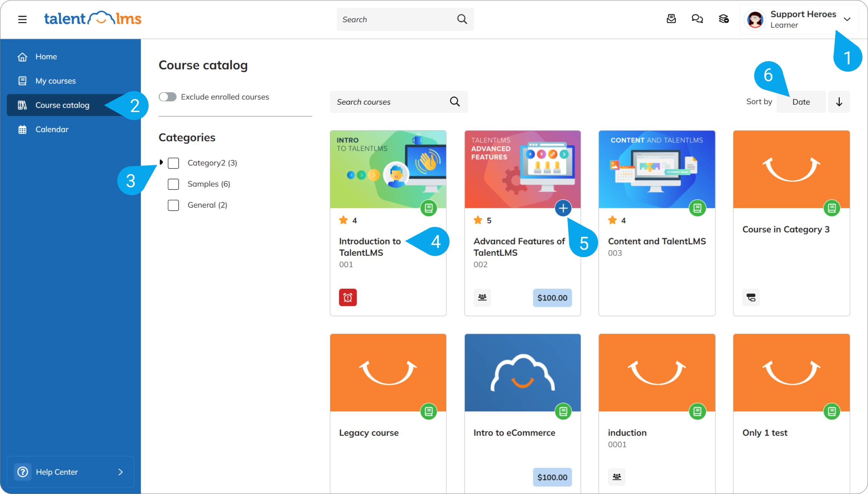Click the plus icon on Advanced Features course
This screenshot has width=868, height=494.
(x=563, y=208)
